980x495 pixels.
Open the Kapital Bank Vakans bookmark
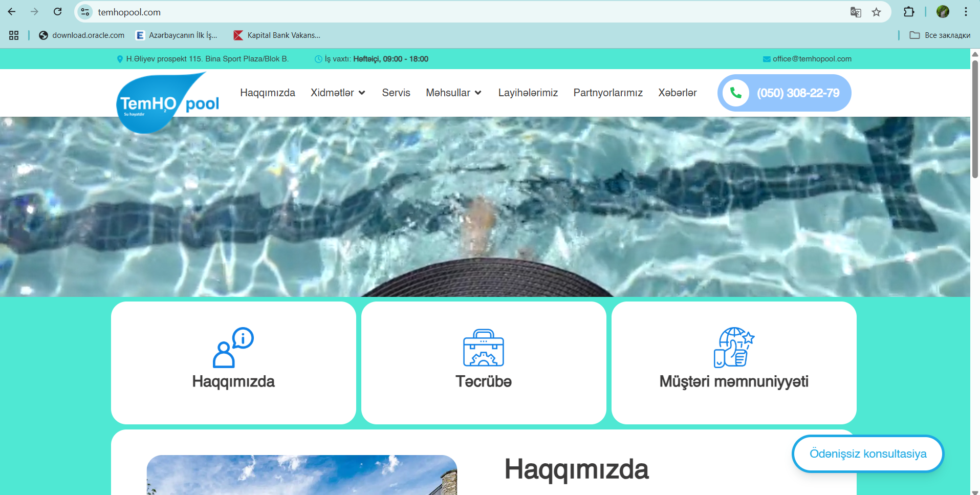tap(277, 35)
